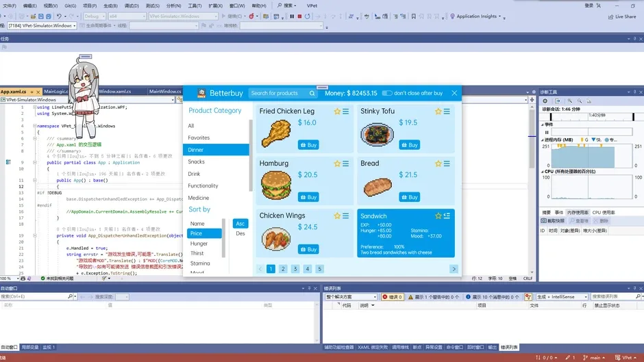This screenshot has height=362, width=644.
Task: Open the VPet-Simulator.Windows startup project dropdown
Action: [183, 16]
